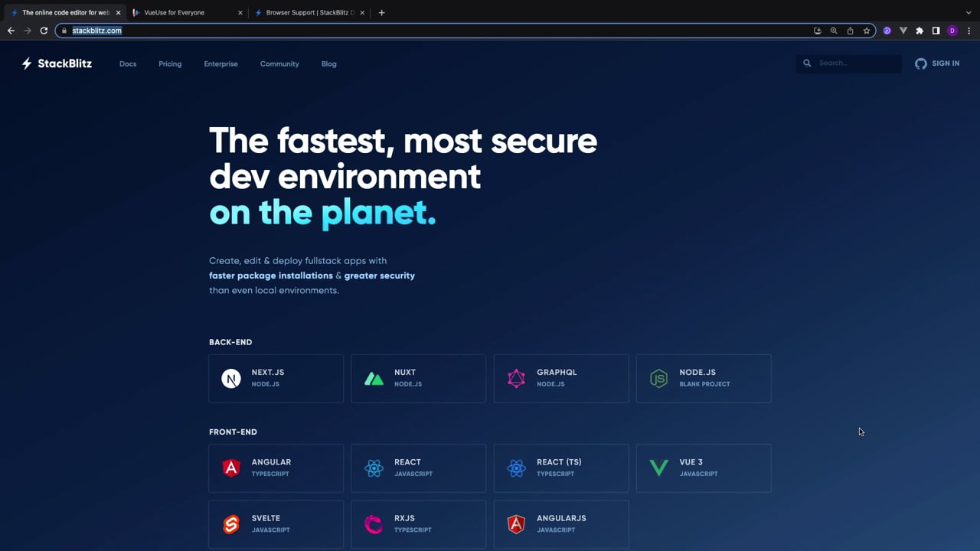This screenshot has height=551, width=980.
Task: Open the purple D profile avatar
Action: coord(952,31)
